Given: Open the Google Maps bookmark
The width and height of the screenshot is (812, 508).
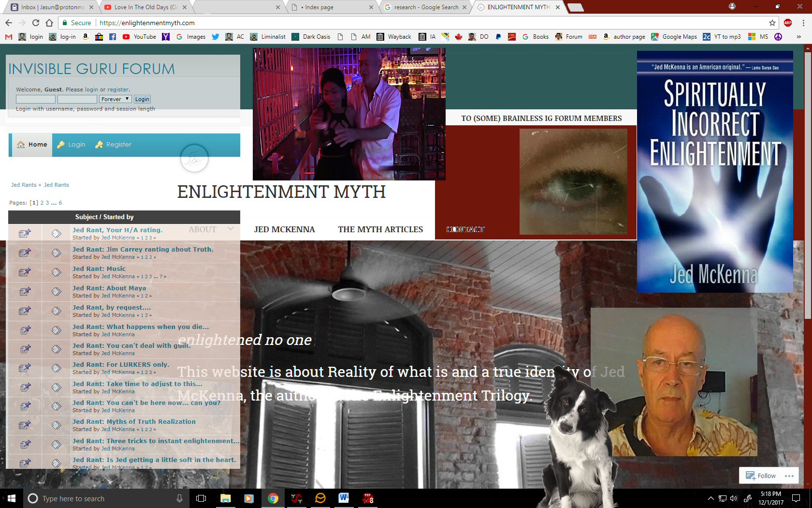Looking at the screenshot, I should pos(674,37).
